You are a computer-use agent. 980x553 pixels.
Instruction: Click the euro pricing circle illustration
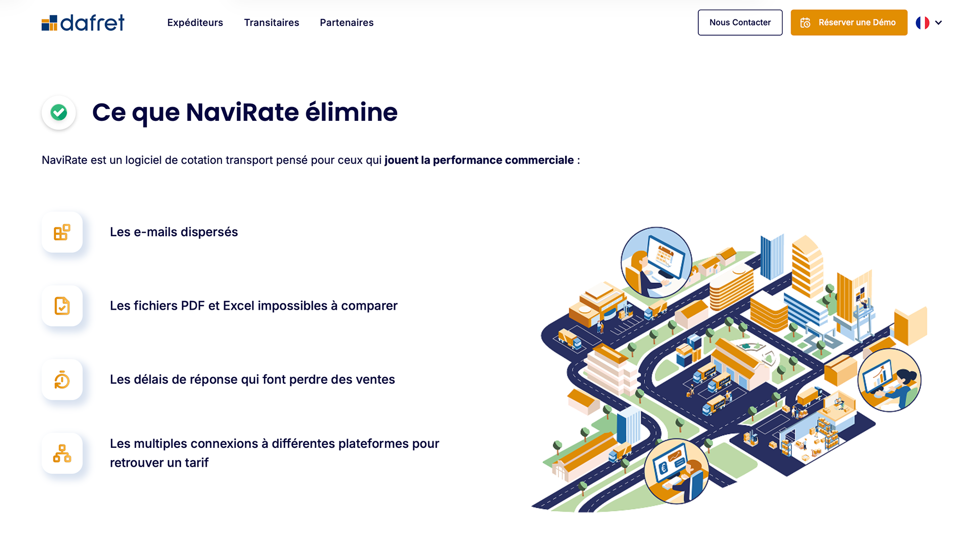[676, 471]
